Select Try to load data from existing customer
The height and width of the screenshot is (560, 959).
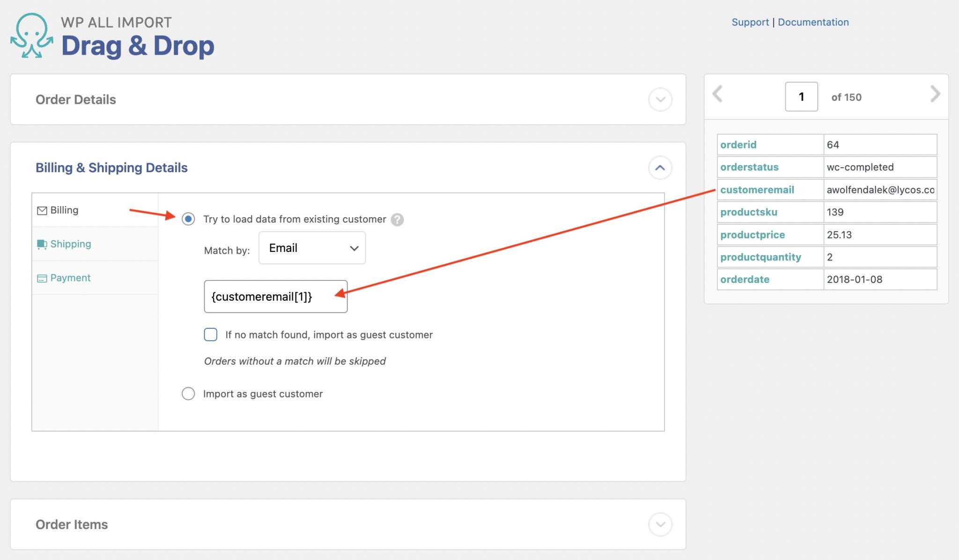click(x=188, y=219)
